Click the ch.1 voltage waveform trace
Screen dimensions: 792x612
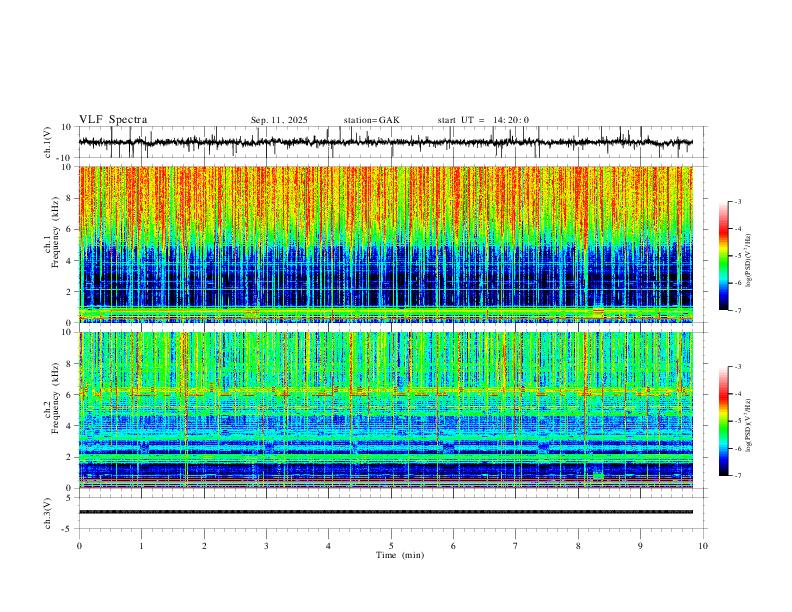click(385, 142)
